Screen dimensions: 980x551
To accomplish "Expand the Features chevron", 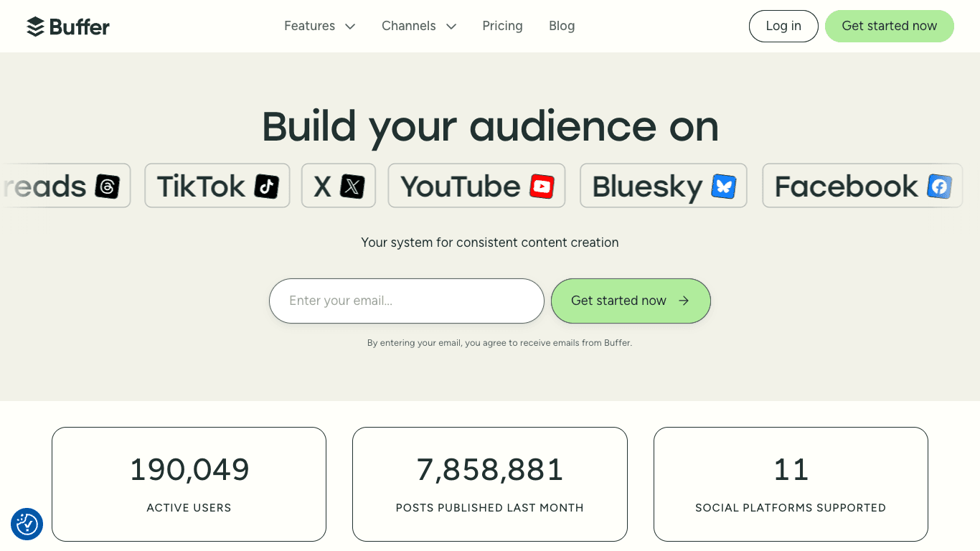I will click(350, 27).
